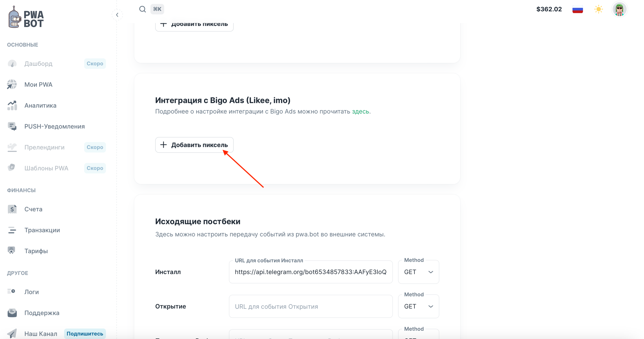
Task: Open Мои PWA in the sidebar
Action: 38,84
